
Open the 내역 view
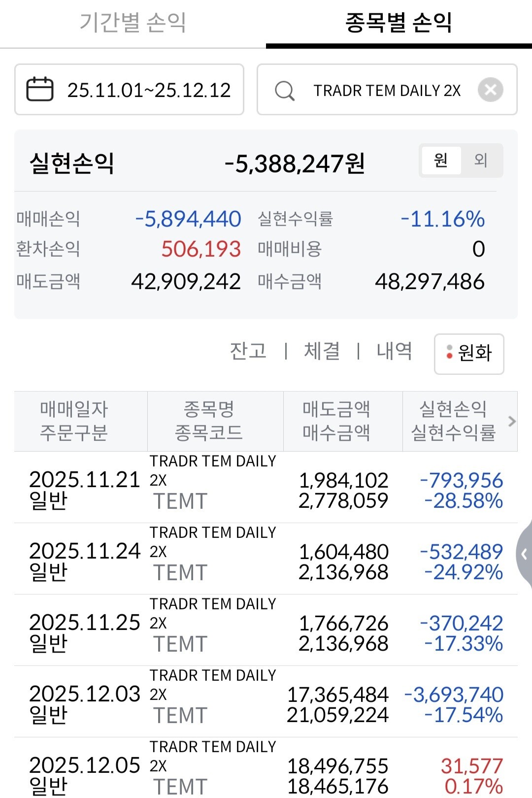point(394,351)
